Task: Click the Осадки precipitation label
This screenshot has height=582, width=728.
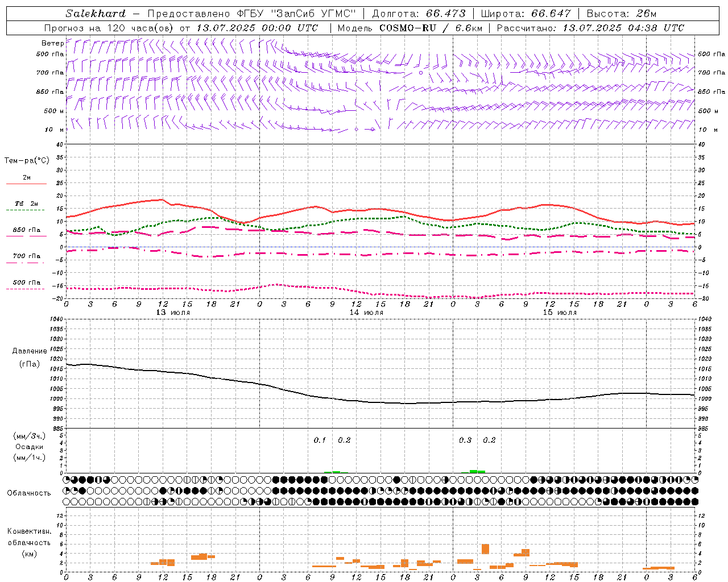Action: point(29,447)
